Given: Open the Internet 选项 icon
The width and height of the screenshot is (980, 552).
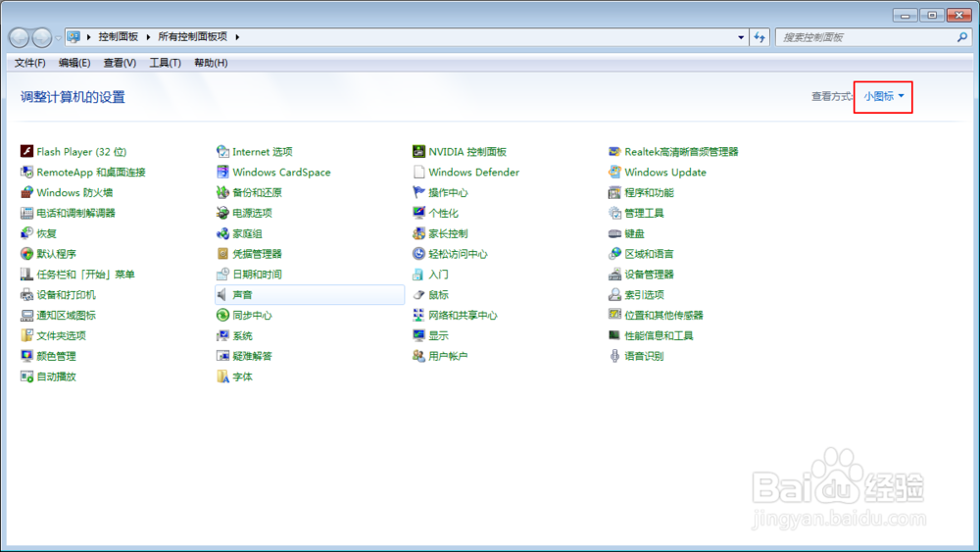Looking at the screenshot, I should (222, 151).
